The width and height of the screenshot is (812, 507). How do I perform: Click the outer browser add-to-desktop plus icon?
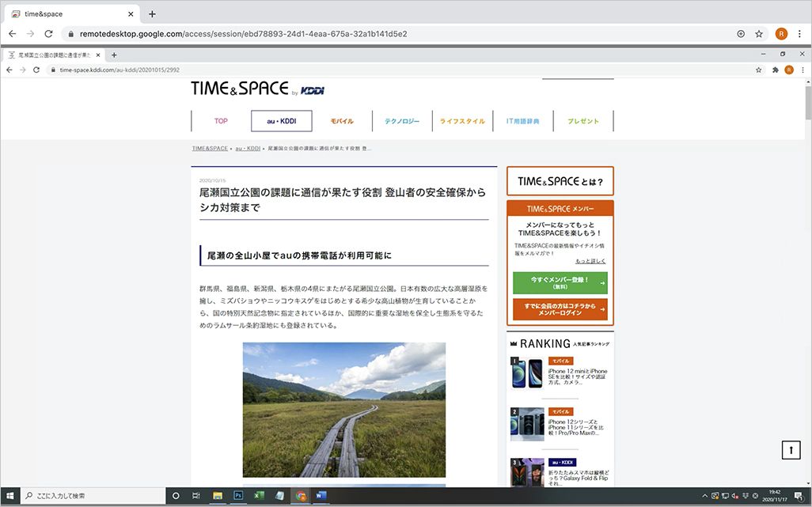pos(741,34)
